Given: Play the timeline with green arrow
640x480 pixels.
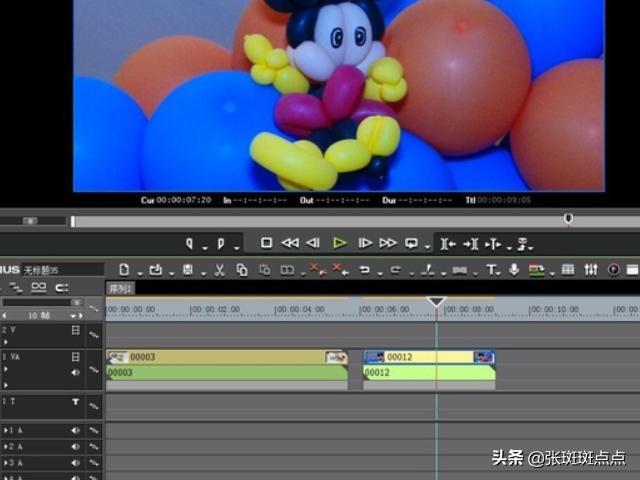Looking at the screenshot, I should click(x=339, y=243).
